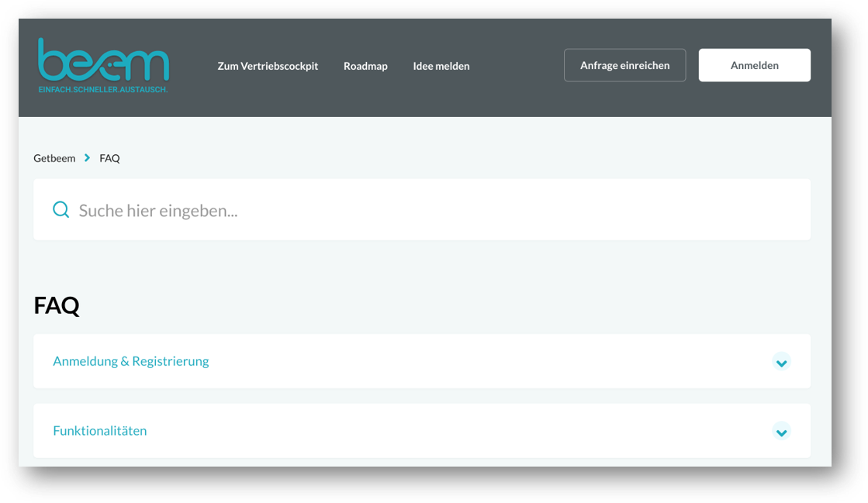Open the Zum Vertriebscockpit nav item
Viewport: 868px width, 503px height.
268,66
